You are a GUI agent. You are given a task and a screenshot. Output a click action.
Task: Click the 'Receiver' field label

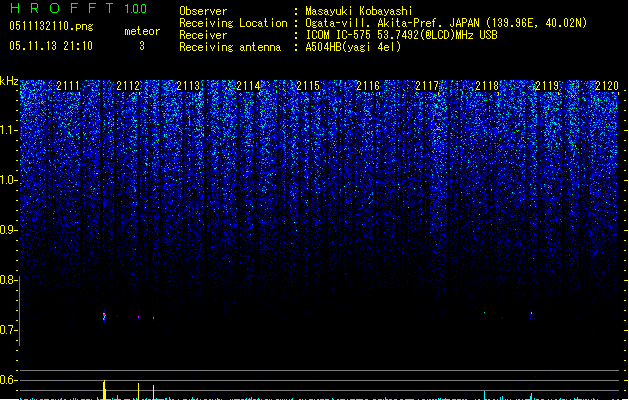(203, 35)
